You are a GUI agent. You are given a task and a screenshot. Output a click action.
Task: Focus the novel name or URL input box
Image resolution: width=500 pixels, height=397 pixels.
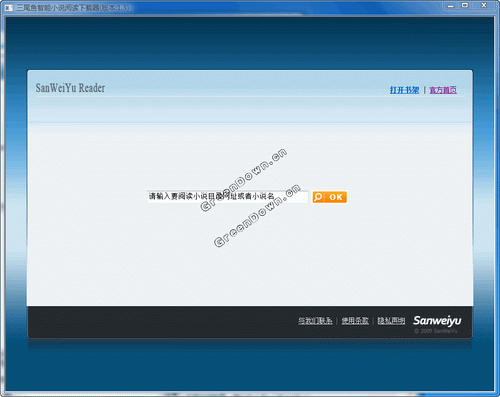click(228, 197)
